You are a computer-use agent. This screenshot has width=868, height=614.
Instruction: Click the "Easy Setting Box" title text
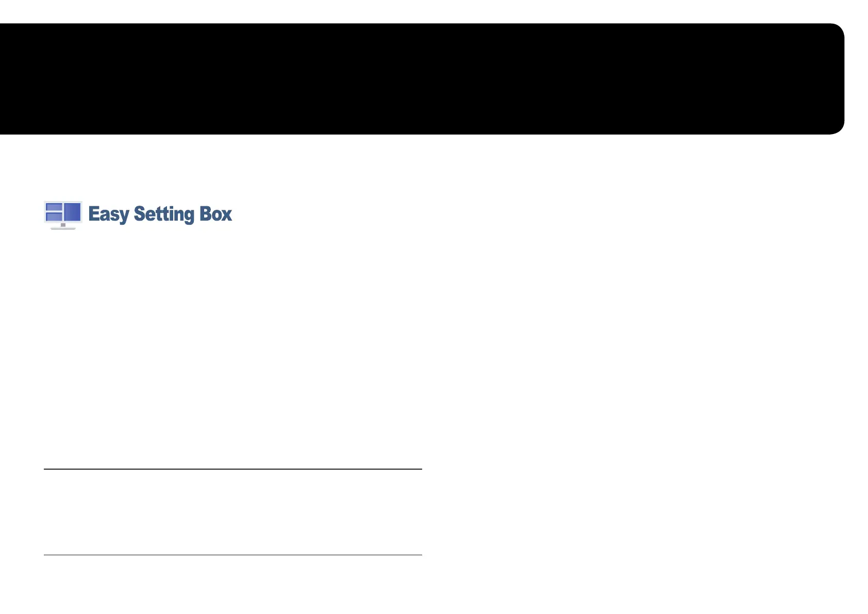pyautogui.click(x=160, y=214)
